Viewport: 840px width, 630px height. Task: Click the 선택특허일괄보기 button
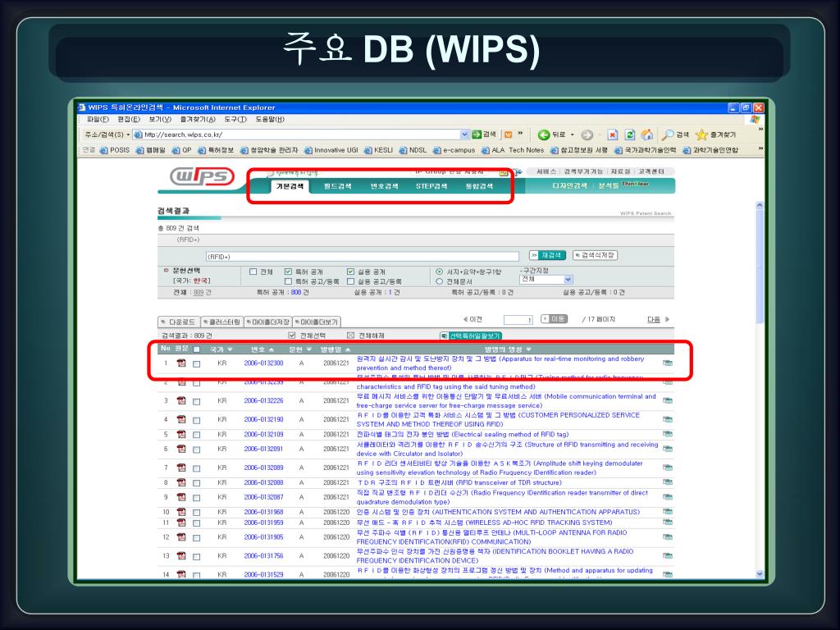(x=470, y=336)
